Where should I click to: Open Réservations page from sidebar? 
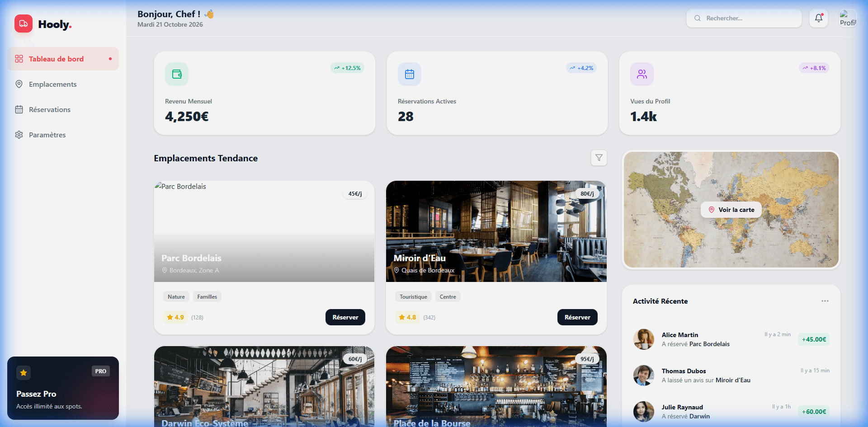(x=49, y=109)
